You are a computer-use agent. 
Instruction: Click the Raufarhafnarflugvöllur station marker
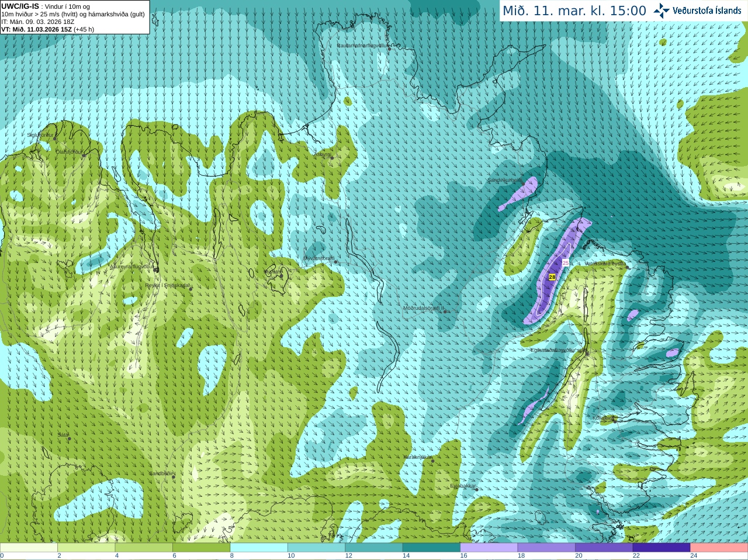(x=389, y=49)
